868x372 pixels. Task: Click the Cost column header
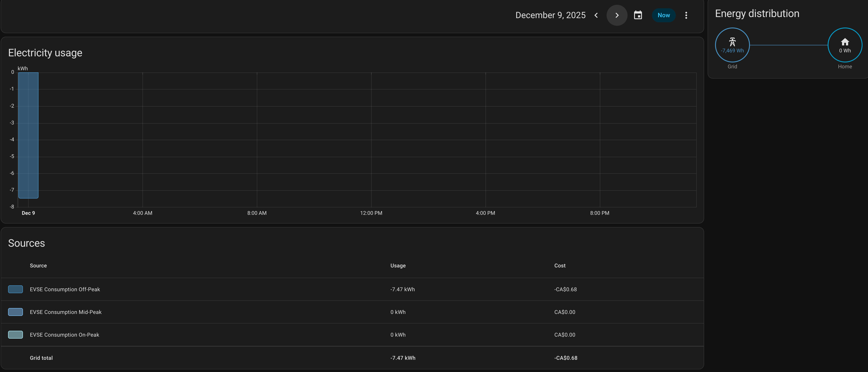(x=560, y=265)
